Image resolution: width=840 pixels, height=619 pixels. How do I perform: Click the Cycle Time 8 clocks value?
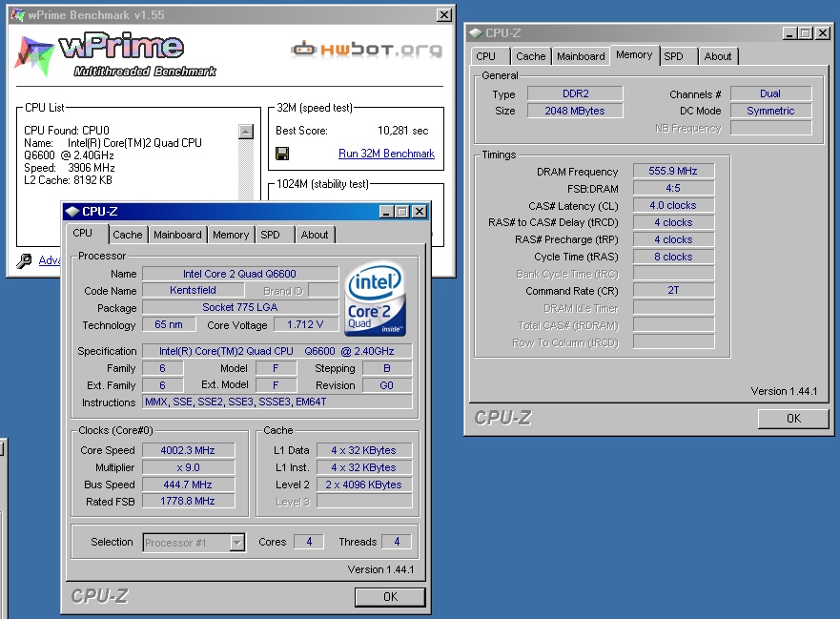pyautogui.click(x=673, y=257)
